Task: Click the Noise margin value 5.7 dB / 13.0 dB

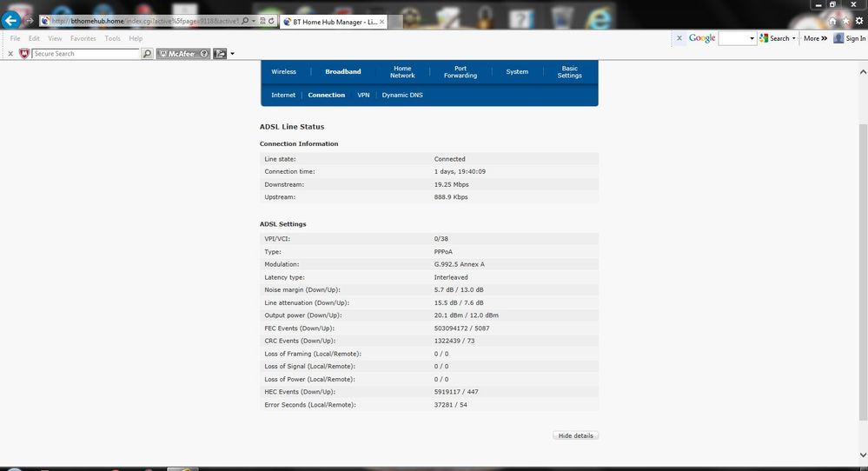Action: click(x=459, y=290)
